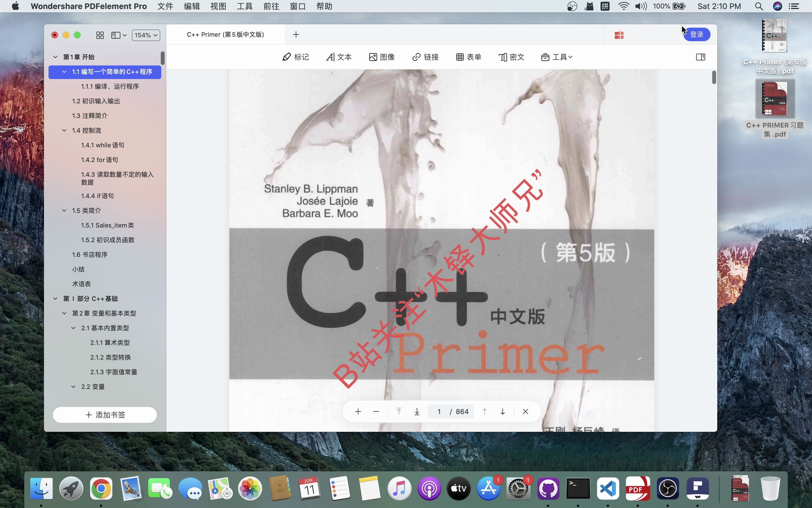This screenshot has width=812, height=508.
Task: Select the 文本 text tool
Action: click(339, 57)
